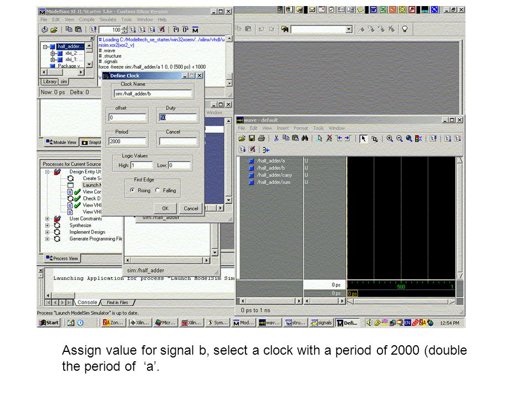Break simulation icon in wave second toolbar row
The image size is (532, 399).
click(x=252, y=149)
